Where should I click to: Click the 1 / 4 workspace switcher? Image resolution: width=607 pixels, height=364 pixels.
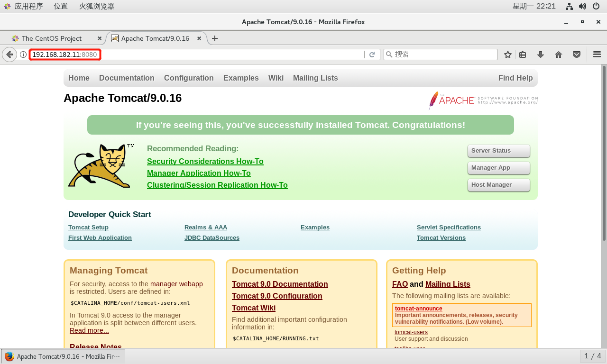(x=592, y=356)
